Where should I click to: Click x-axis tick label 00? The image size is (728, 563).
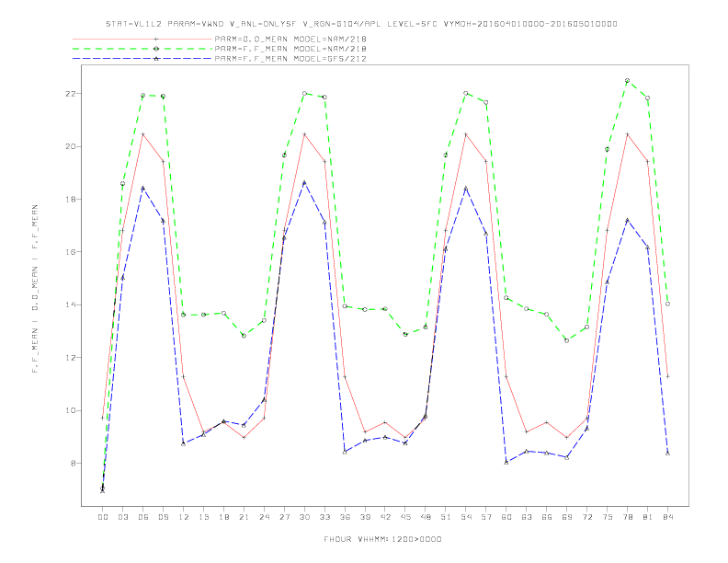[103, 517]
